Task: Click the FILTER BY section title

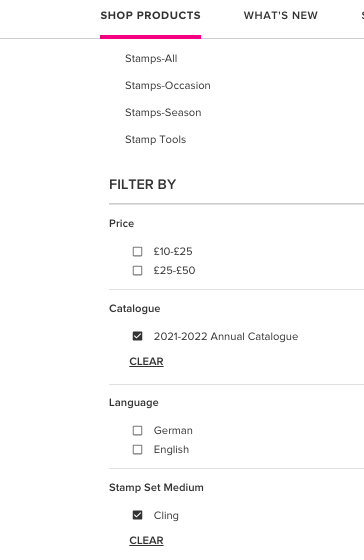Action: click(143, 185)
